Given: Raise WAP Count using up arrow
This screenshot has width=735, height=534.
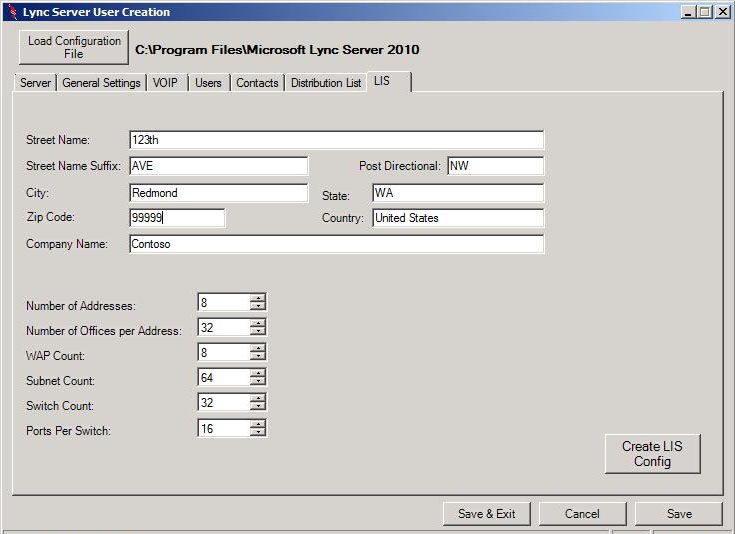Looking at the screenshot, I should tap(258, 348).
